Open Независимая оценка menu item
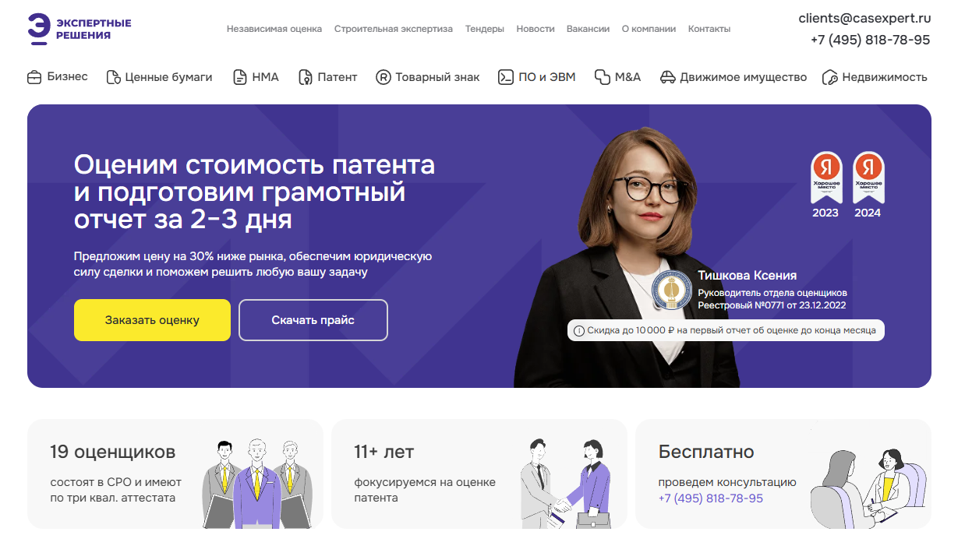Screen dimensions: 965x560 coord(274,29)
